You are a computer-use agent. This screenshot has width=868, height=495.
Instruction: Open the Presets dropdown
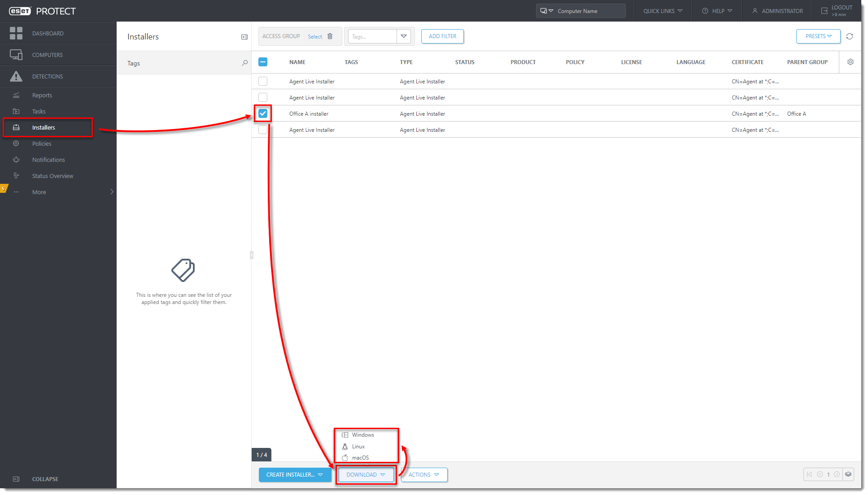pyautogui.click(x=818, y=36)
